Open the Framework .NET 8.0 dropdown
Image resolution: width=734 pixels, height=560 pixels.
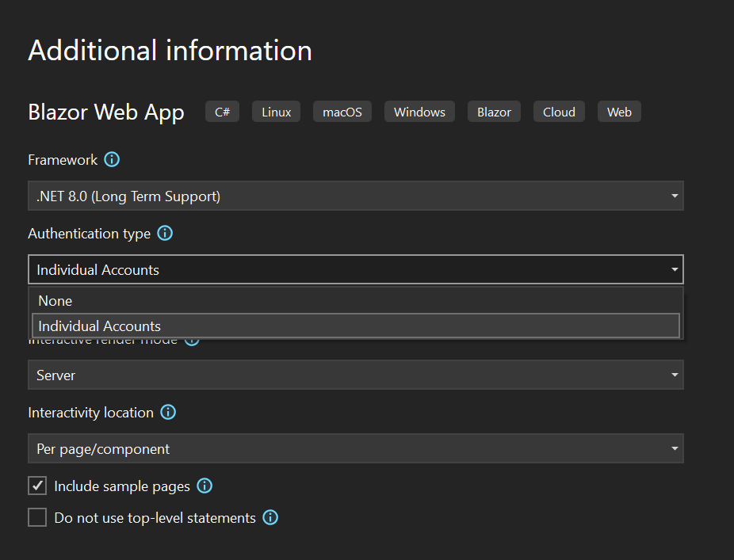pos(356,196)
